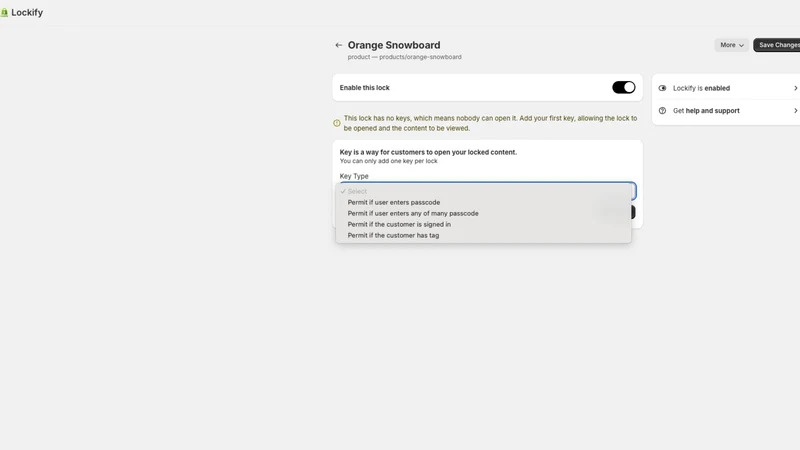
Task: Choose Permit if user enters any of many passcode
Action: click(483, 213)
